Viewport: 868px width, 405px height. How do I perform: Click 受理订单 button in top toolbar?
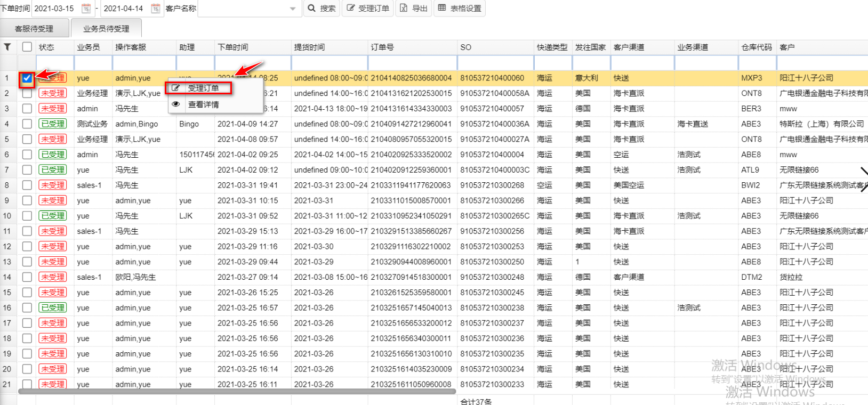pos(368,9)
